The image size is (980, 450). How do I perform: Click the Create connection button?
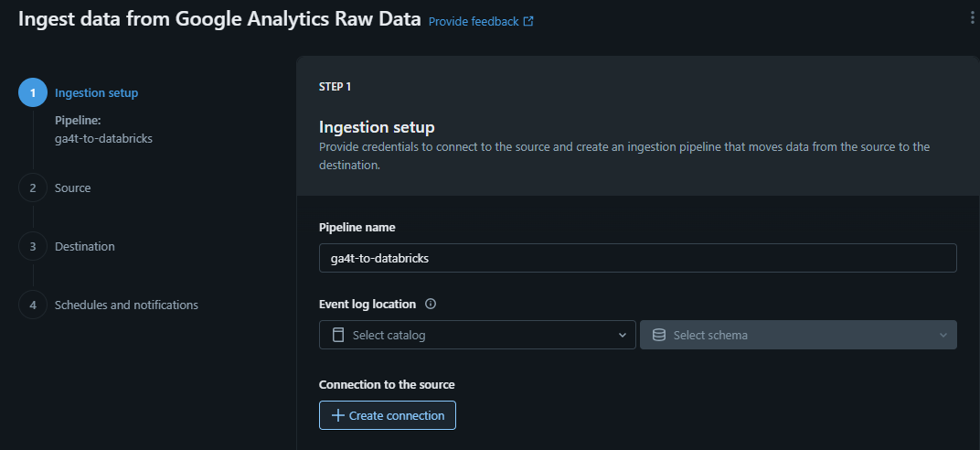point(388,415)
